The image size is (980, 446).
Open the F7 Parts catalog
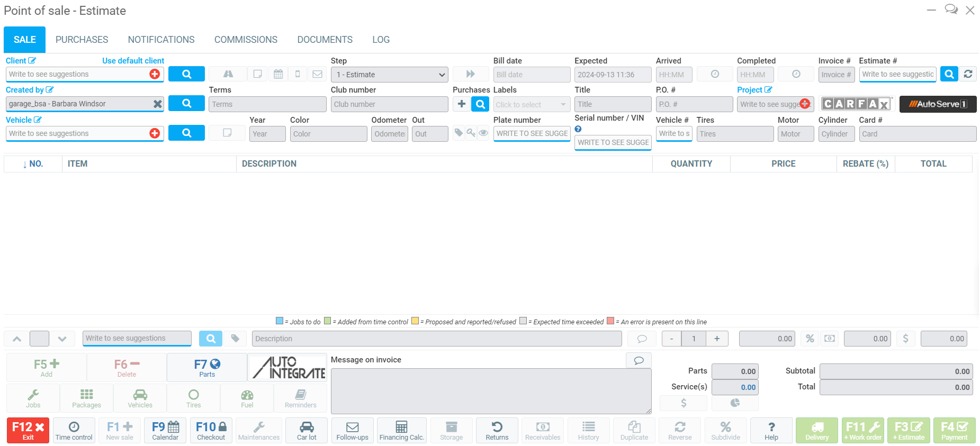[x=206, y=367]
